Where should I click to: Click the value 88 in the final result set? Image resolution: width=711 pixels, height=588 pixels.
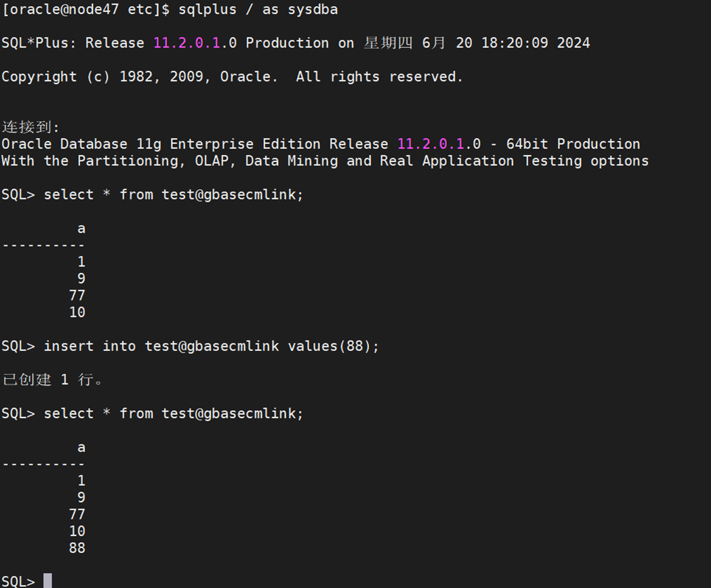tap(77, 548)
